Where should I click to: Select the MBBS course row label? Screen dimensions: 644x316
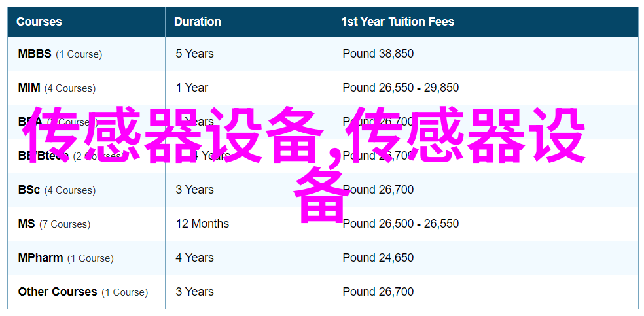pos(60,54)
